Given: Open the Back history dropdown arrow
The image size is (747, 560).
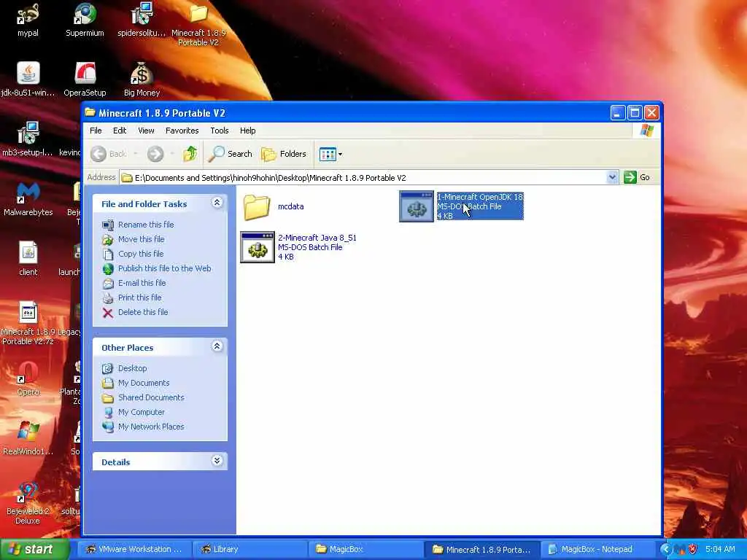Looking at the screenshot, I should coord(136,154).
